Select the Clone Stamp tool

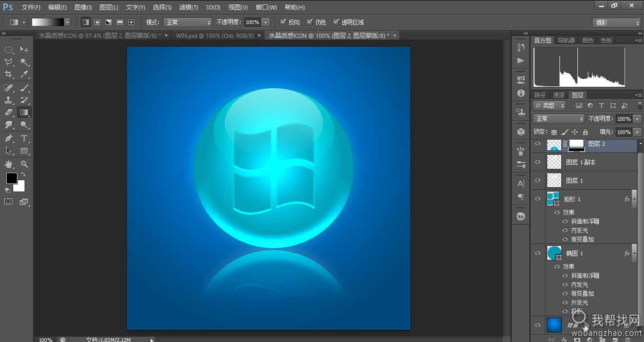[x=9, y=100]
